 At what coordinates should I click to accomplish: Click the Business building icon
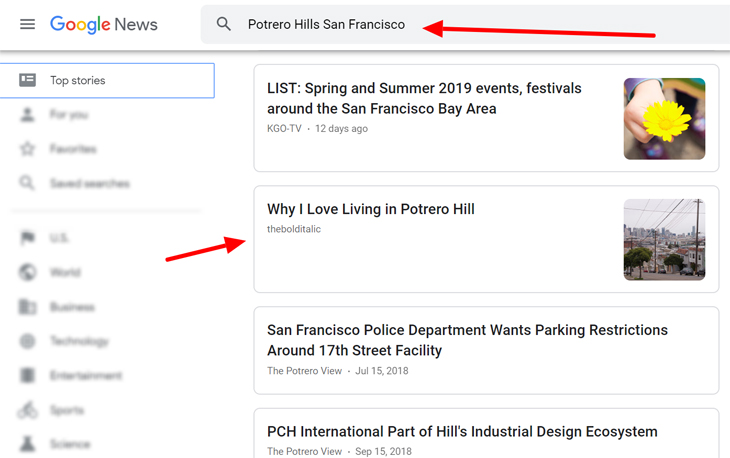(x=27, y=307)
